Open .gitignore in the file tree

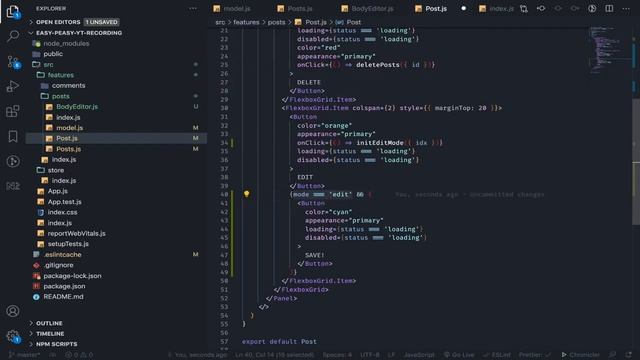point(58,265)
